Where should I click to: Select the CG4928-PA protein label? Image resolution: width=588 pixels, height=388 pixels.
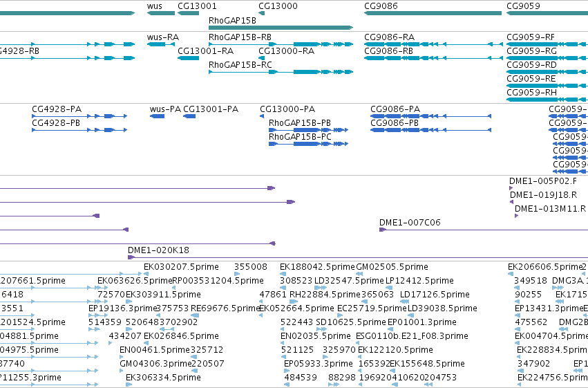57,109
